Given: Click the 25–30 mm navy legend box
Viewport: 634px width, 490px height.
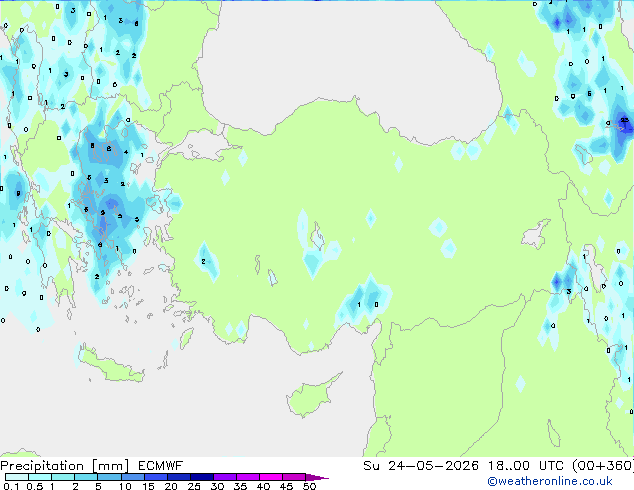Looking at the screenshot, I should coord(201,477).
